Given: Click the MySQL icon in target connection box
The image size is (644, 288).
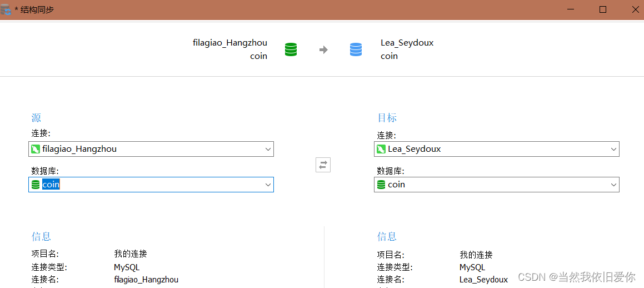Looking at the screenshot, I should (381, 149).
